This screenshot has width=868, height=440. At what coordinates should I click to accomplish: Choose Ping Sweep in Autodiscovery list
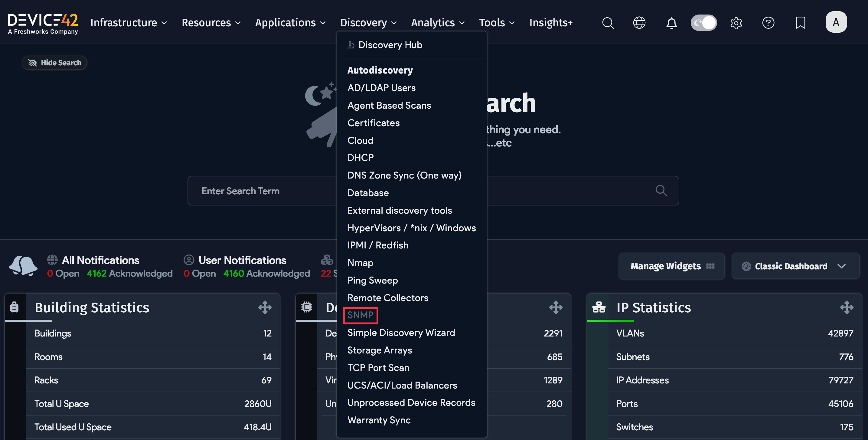(x=372, y=280)
